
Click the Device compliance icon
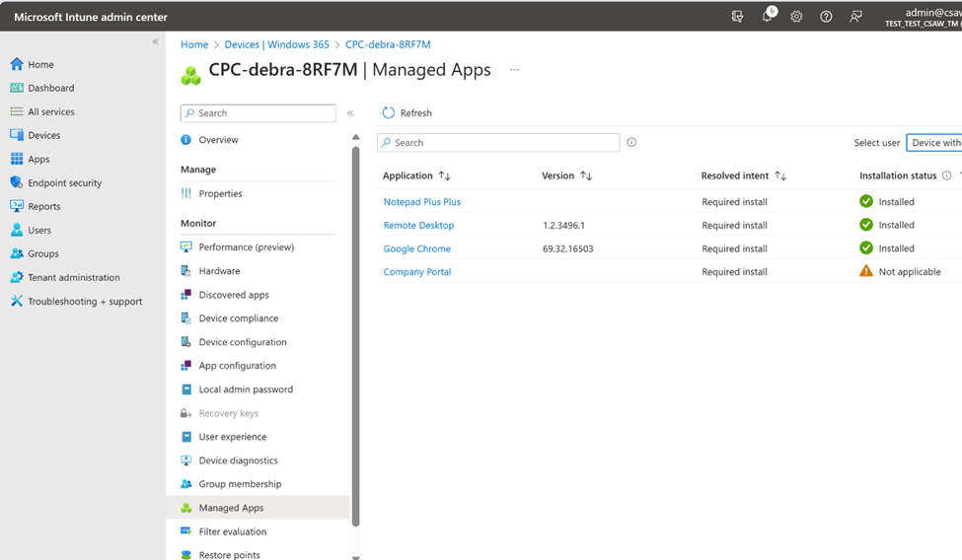185,317
